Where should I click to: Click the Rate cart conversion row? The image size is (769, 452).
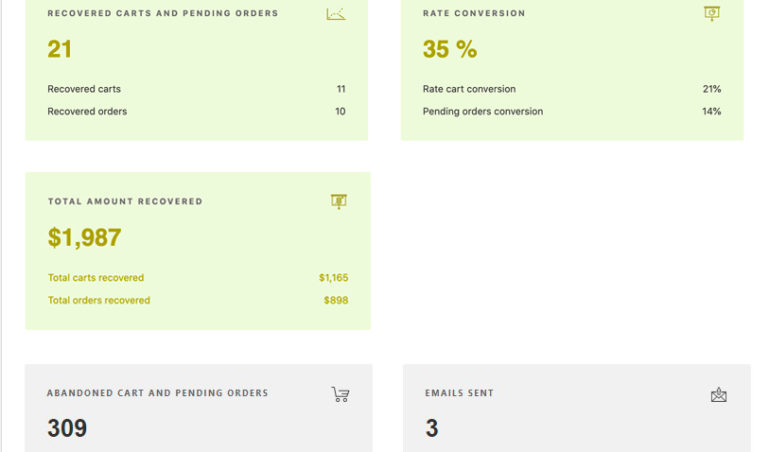[572, 89]
